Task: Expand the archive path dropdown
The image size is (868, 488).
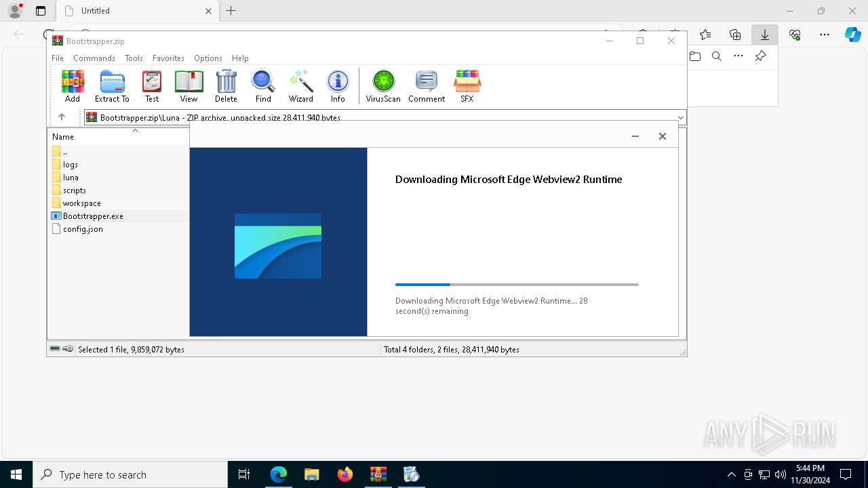Action: pos(680,118)
